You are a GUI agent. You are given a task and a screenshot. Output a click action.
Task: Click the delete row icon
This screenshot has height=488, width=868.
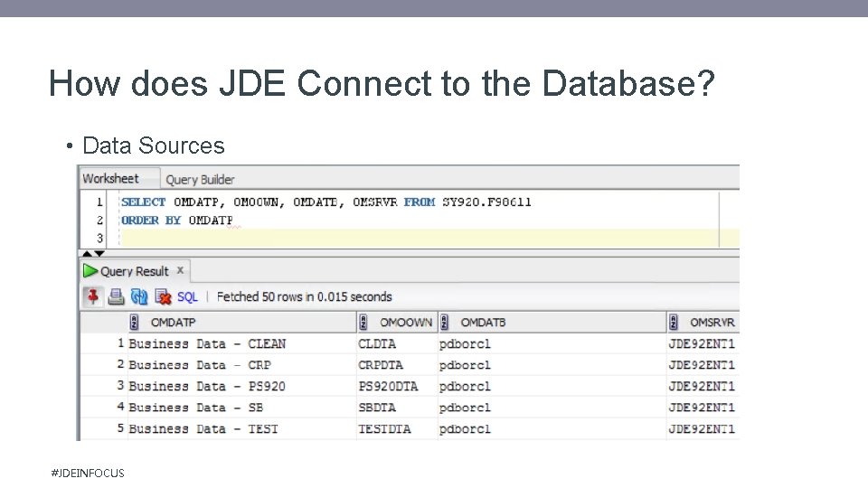click(x=163, y=296)
